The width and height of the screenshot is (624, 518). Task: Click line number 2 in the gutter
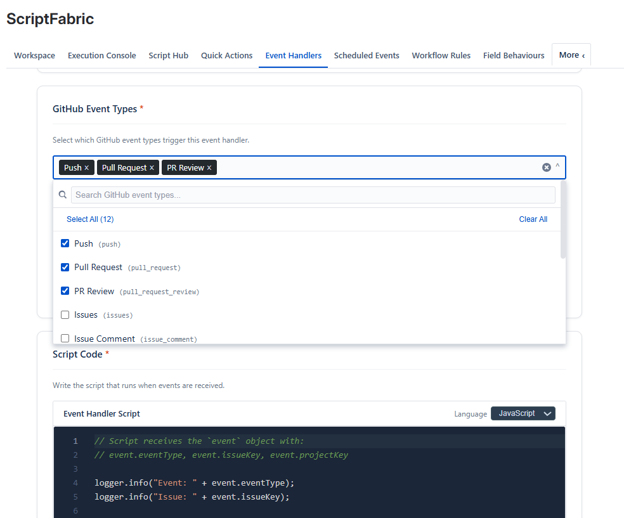pos(75,455)
